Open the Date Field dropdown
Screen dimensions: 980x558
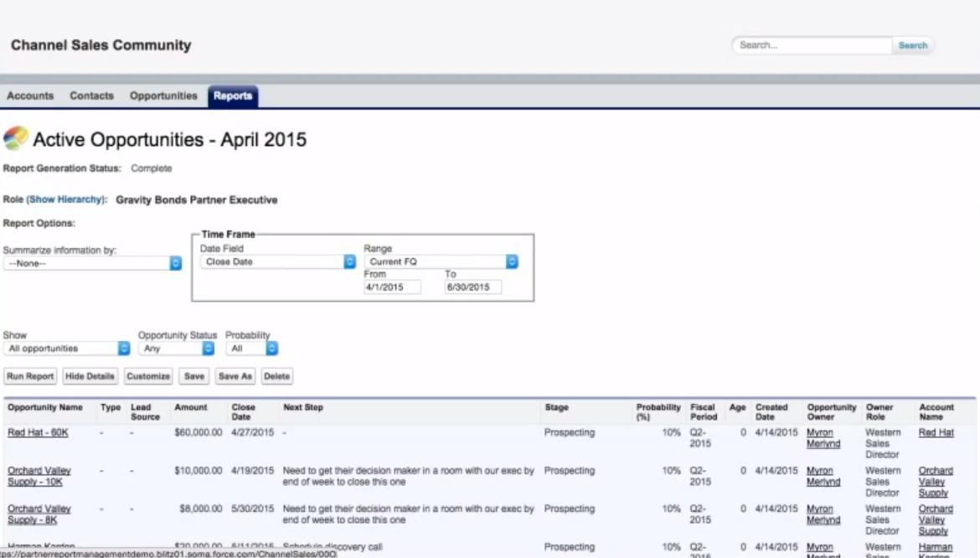coord(277,261)
